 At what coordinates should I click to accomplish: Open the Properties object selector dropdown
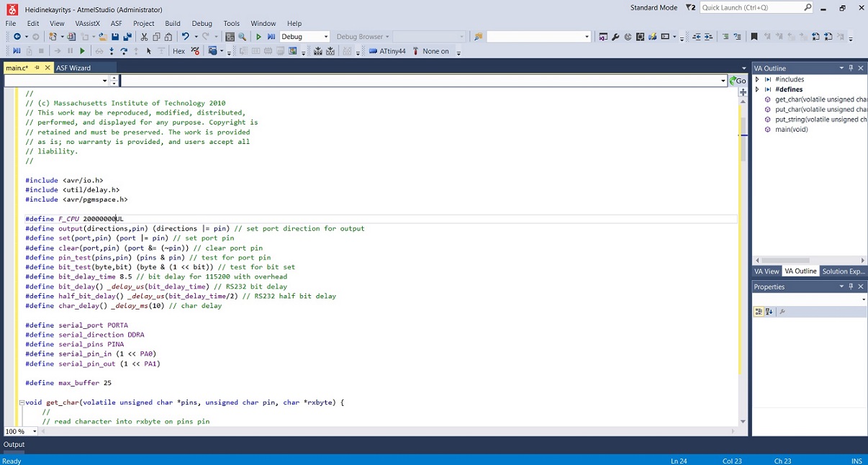pyautogui.click(x=864, y=299)
